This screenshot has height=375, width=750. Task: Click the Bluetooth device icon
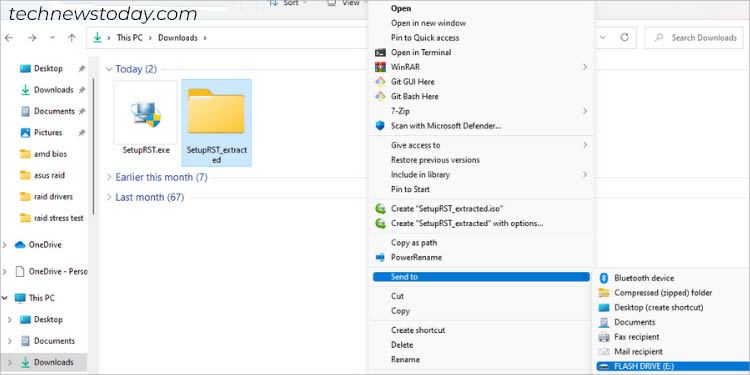pyautogui.click(x=604, y=278)
